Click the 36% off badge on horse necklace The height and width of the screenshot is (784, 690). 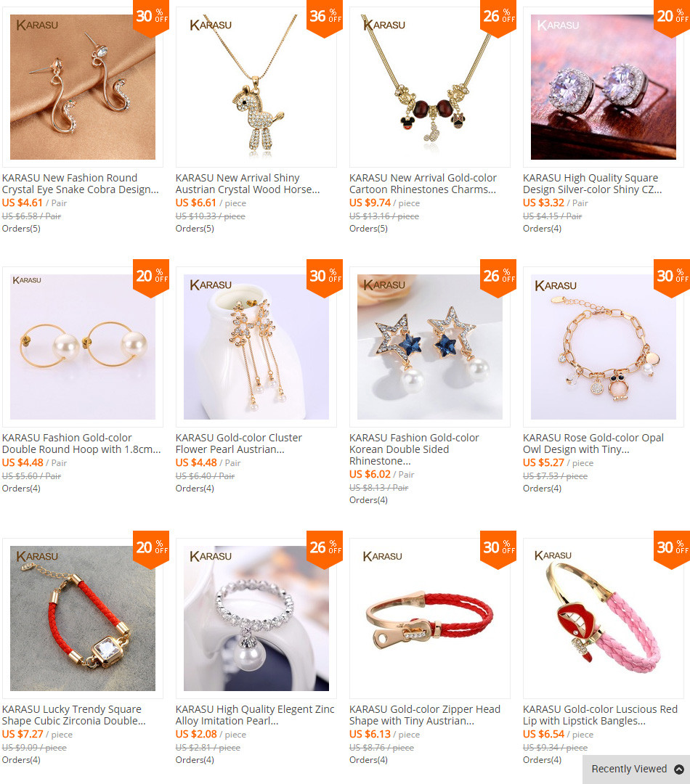pyautogui.click(x=325, y=18)
